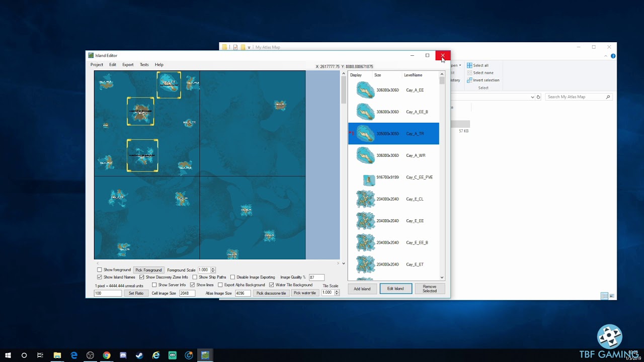Click the Display column header
The height and width of the screenshot is (362, 644).
point(356,75)
